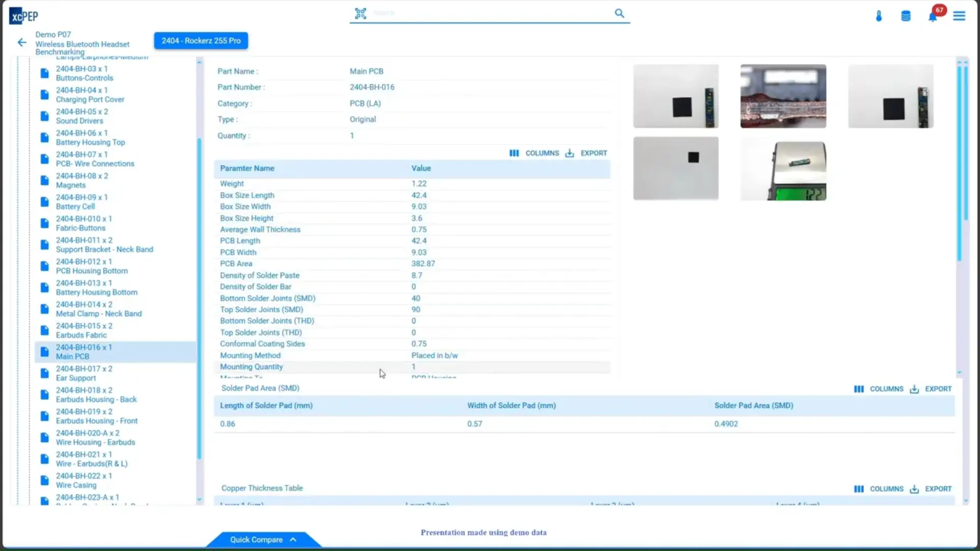The image size is (980, 551).
Task: Open the notifications bell icon
Action: [933, 17]
